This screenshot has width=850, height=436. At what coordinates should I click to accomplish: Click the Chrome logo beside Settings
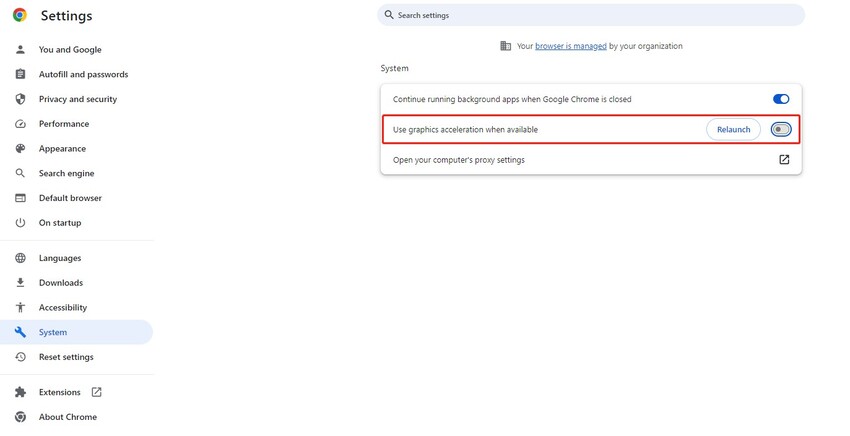[x=20, y=15]
